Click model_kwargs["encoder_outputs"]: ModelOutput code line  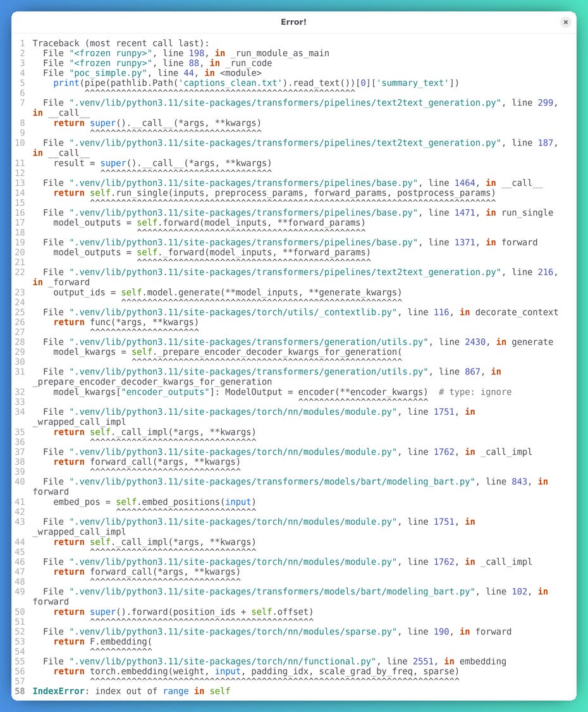click(x=240, y=392)
